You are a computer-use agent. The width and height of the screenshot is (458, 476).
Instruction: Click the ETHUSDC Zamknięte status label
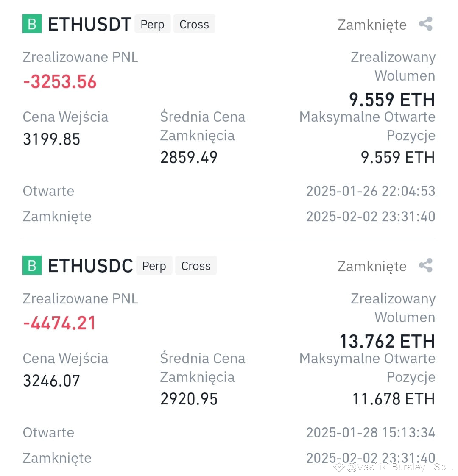372,267
